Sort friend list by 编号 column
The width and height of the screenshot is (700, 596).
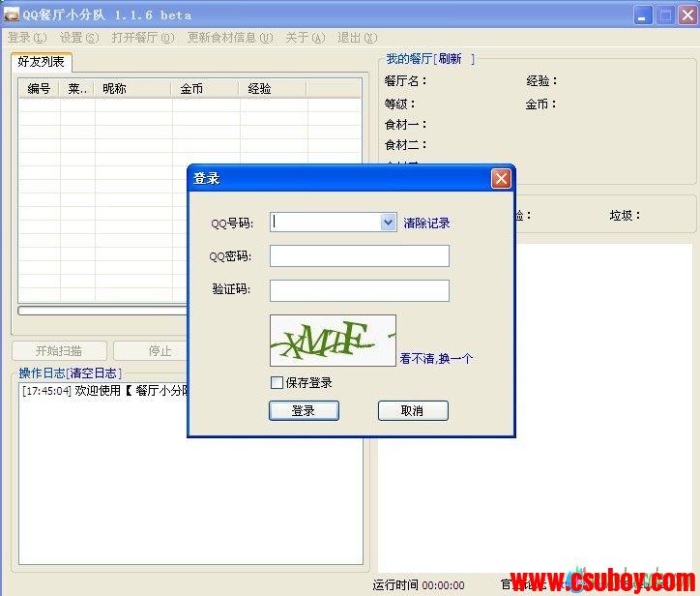click(x=40, y=88)
